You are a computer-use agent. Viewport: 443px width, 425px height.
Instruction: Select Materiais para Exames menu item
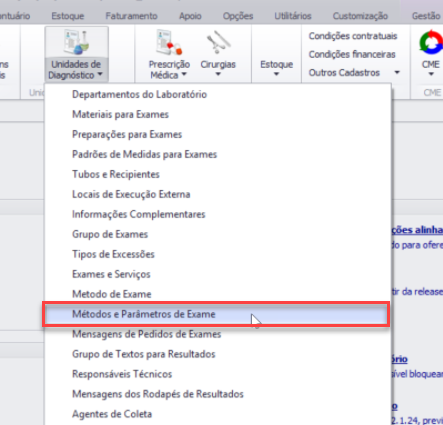click(218, 115)
